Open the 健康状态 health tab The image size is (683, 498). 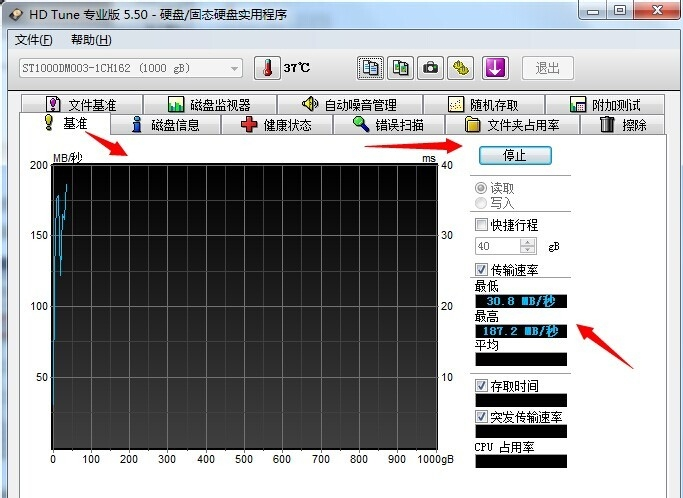pyautogui.click(x=276, y=125)
